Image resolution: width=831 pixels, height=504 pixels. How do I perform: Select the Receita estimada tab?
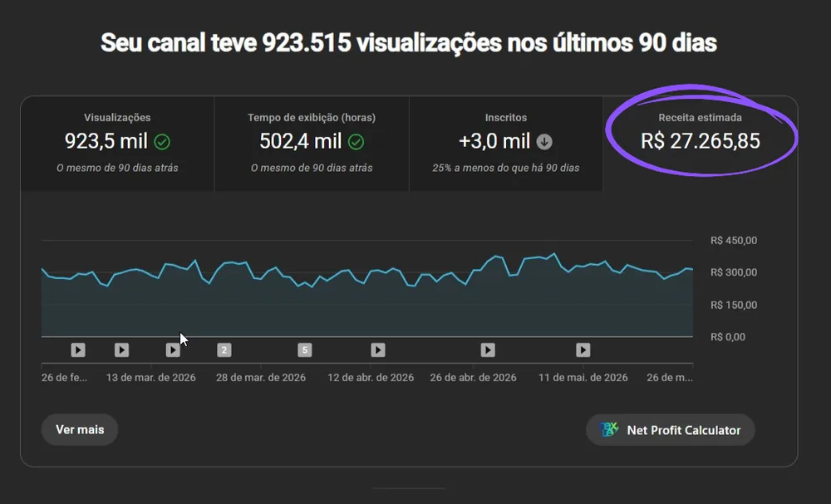point(700,144)
